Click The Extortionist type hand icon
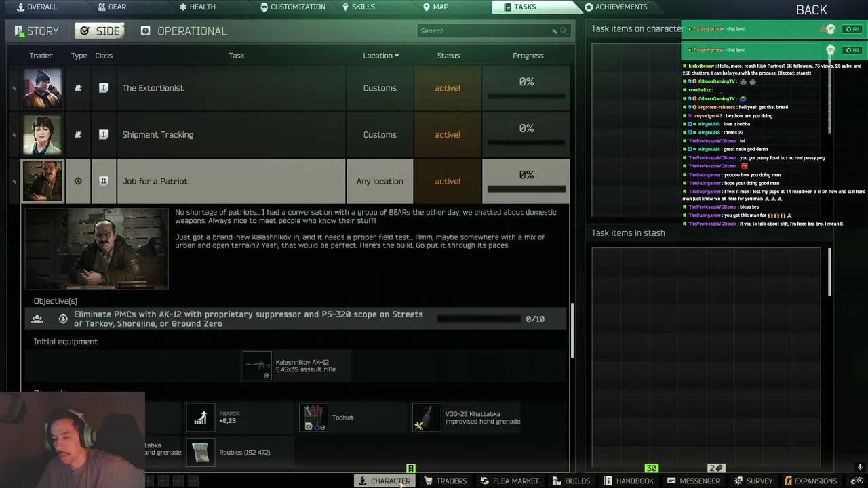The height and width of the screenshot is (488, 868). click(78, 88)
